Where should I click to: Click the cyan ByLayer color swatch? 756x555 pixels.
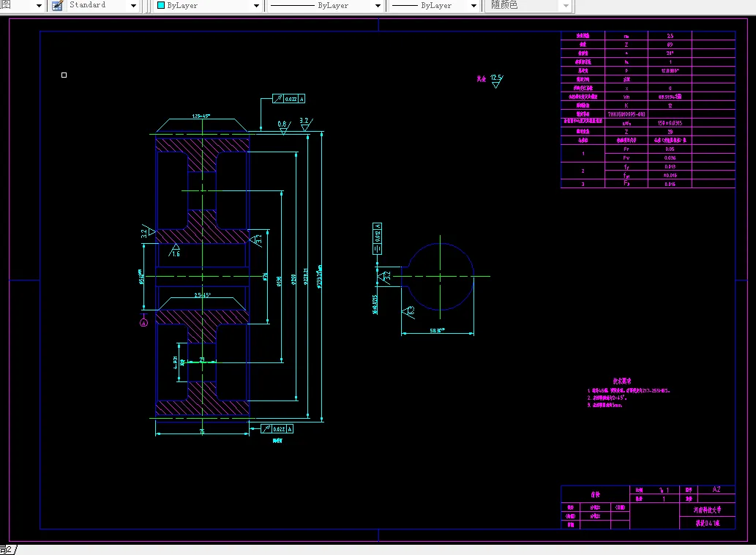coord(161,5)
